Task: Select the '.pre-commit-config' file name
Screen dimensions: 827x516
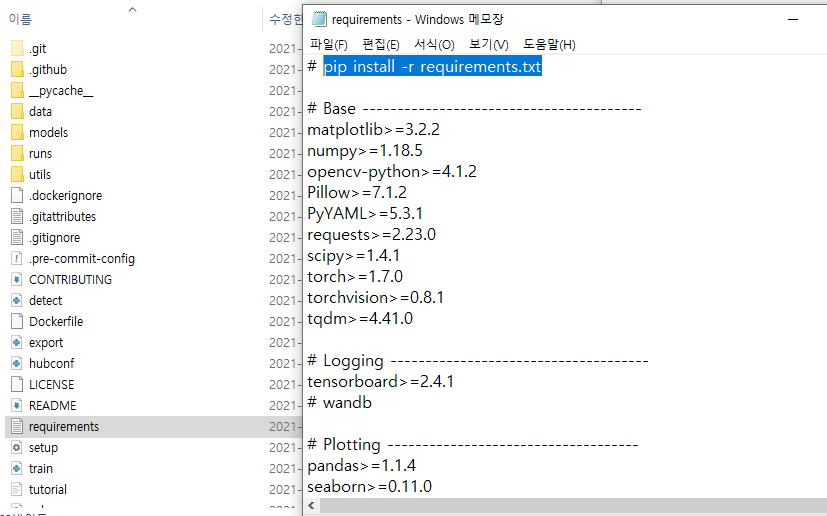Action: [x=82, y=259]
